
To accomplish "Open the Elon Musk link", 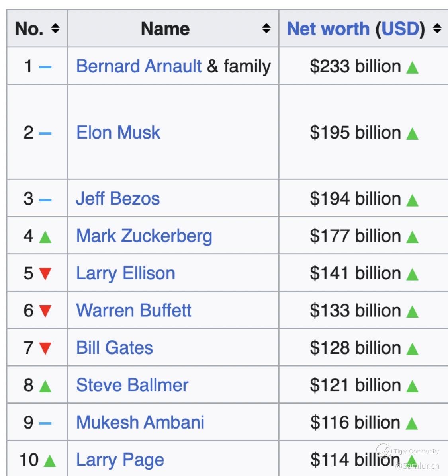I will click(118, 133).
